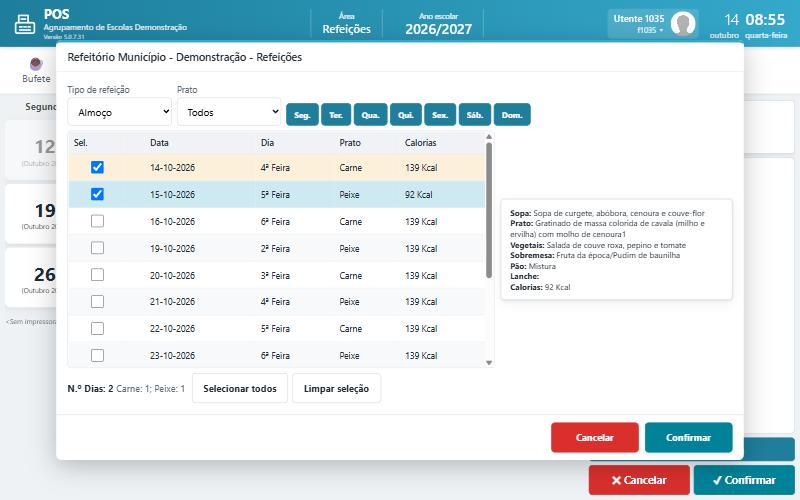The width and height of the screenshot is (800, 500).
Task: Open the Ano escolar 2026/2027 header item
Action: [438, 23]
